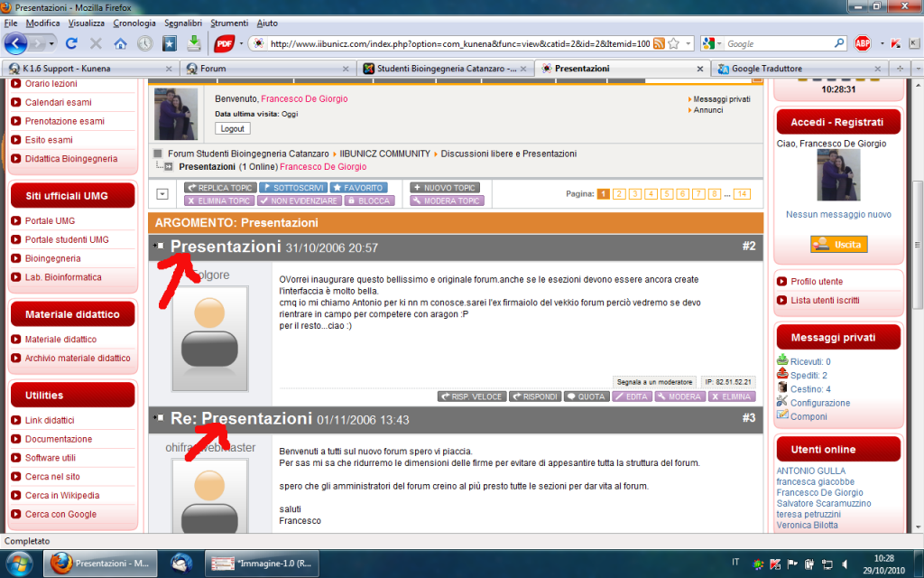Go to page 14 of the topic
Viewport: 924px width, 578px height.
pyautogui.click(x=742, y=194)
